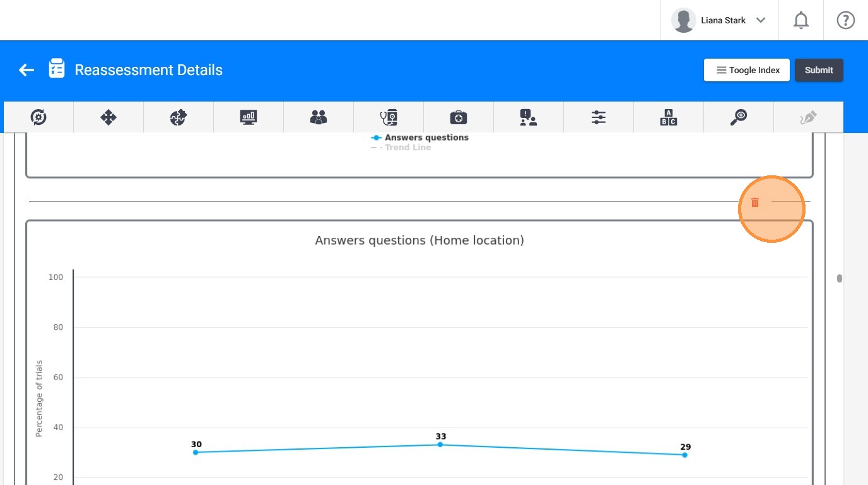Click the data point labeled 33

pos(440,445)
